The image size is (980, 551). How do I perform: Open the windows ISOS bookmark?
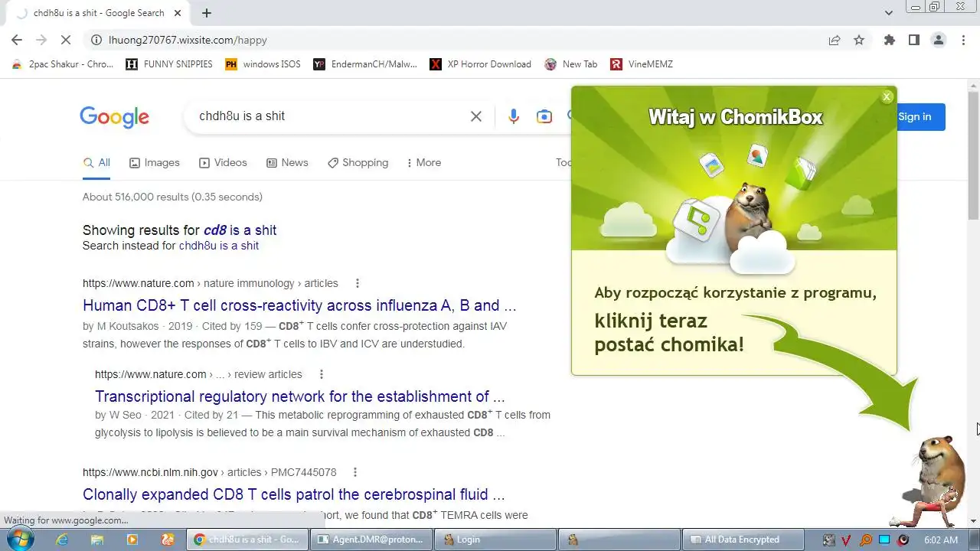(x=263, y=64)
